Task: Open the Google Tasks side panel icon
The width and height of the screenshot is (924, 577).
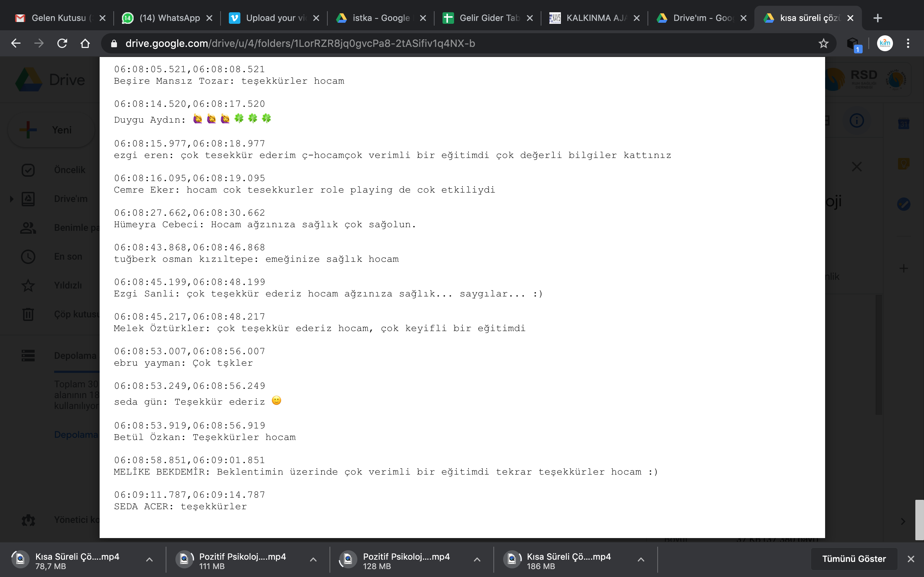Action: click(903, 204)
